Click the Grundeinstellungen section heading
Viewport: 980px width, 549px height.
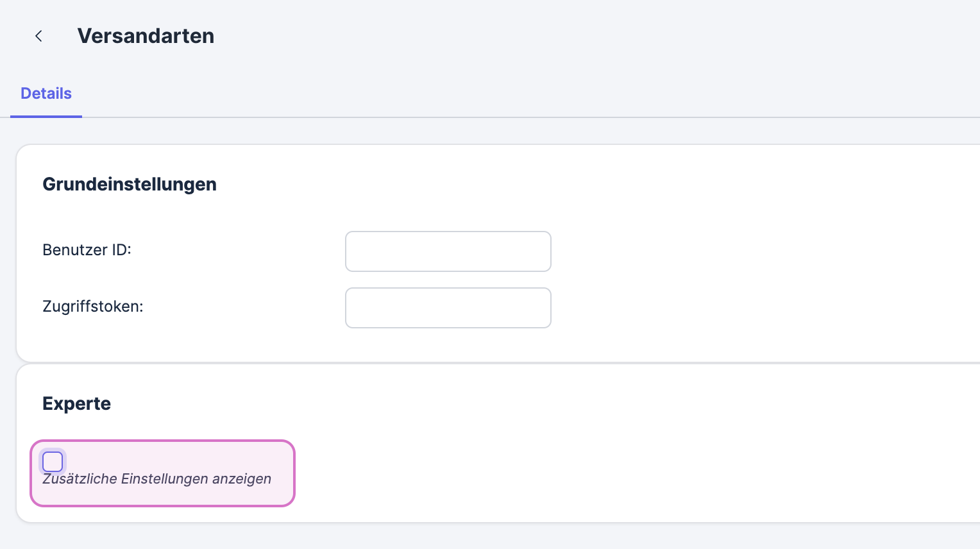[x=130, y=184]
